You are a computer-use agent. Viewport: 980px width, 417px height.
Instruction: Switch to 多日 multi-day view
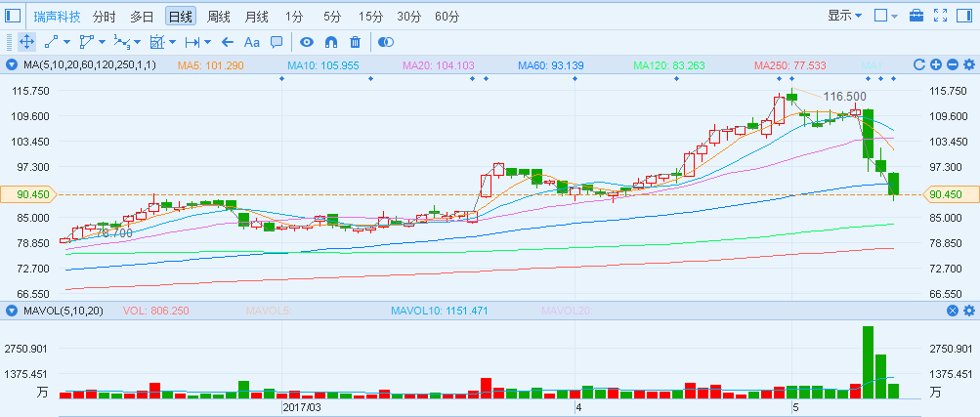[x=142, y=17]
